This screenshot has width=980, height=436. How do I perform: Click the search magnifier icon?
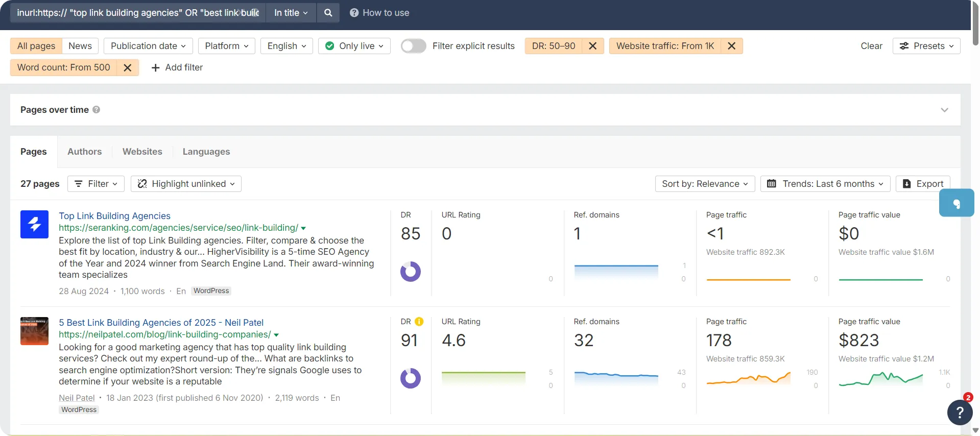tap(328, 13)
